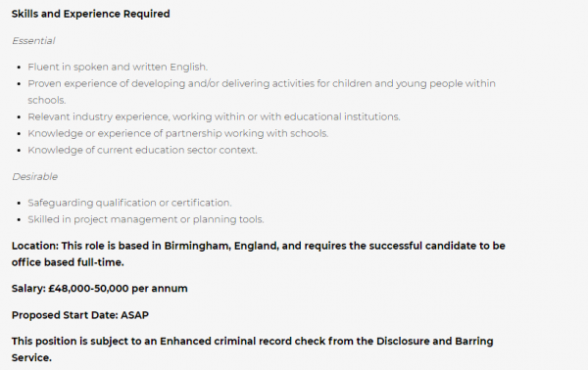Click the Skills and Experience Required heading
This screenshot has height=370, width=588.
tap(91, 14)
